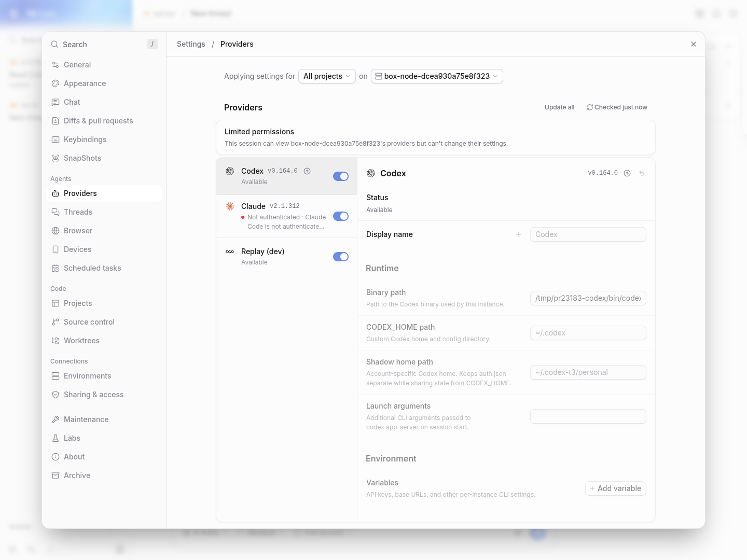This screenshot has height=560, width=747.
Task: Click the reset arrow icon in Codex detail header
Action: 642,173
